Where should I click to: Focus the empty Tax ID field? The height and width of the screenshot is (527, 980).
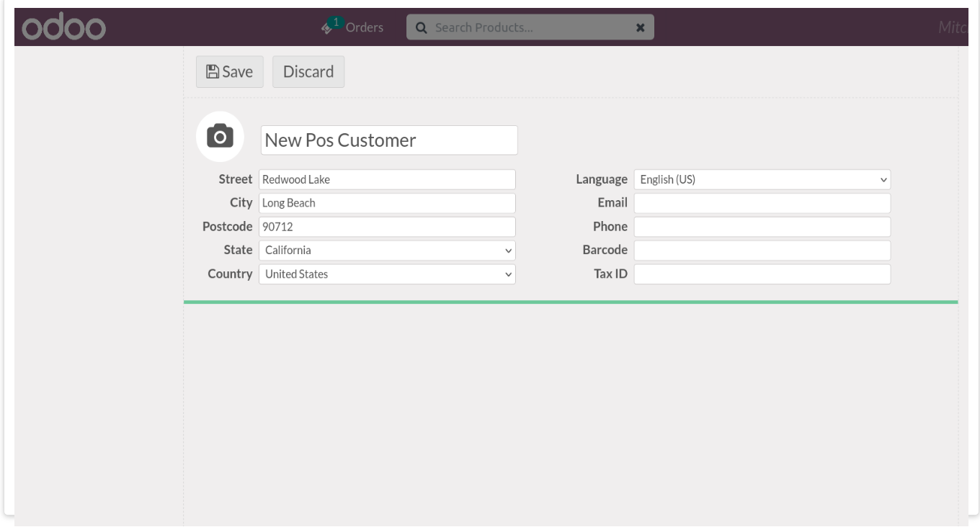pos(762,274)
